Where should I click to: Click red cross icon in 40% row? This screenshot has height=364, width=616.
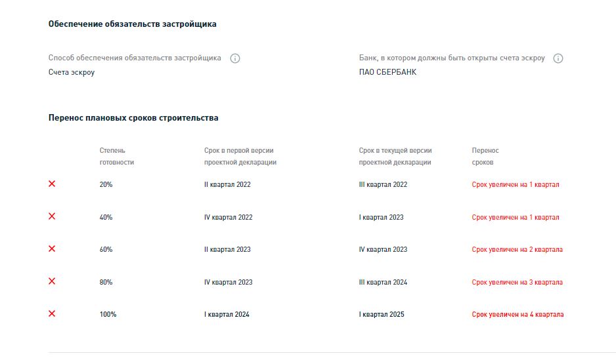[x=52, y=216]
